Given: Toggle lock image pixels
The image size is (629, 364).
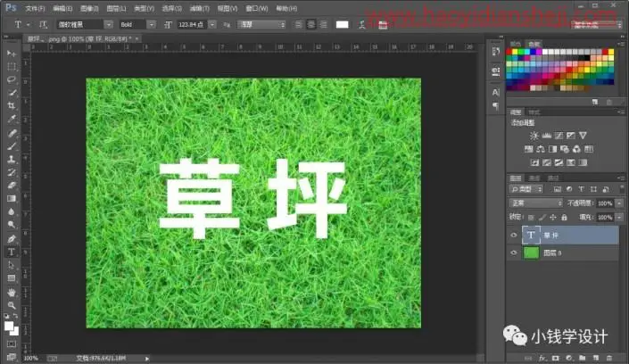Looking at the screenshot, I should pos(542,218).
